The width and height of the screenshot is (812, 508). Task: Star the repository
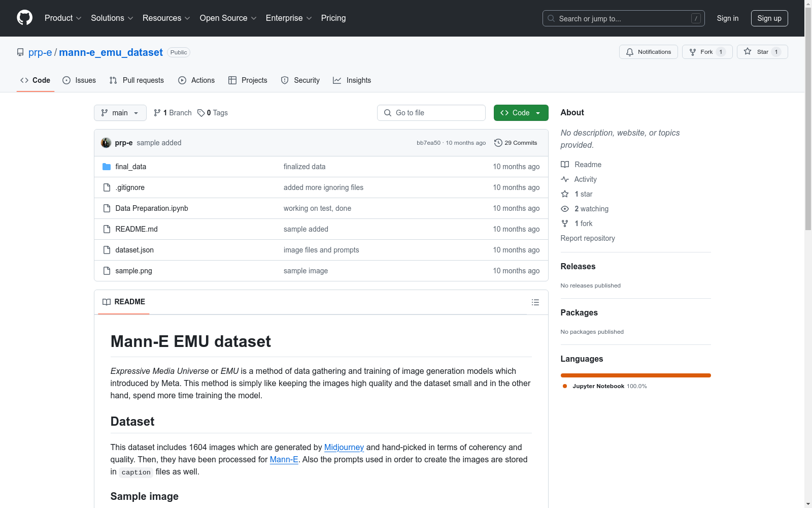tap(762, 52)
